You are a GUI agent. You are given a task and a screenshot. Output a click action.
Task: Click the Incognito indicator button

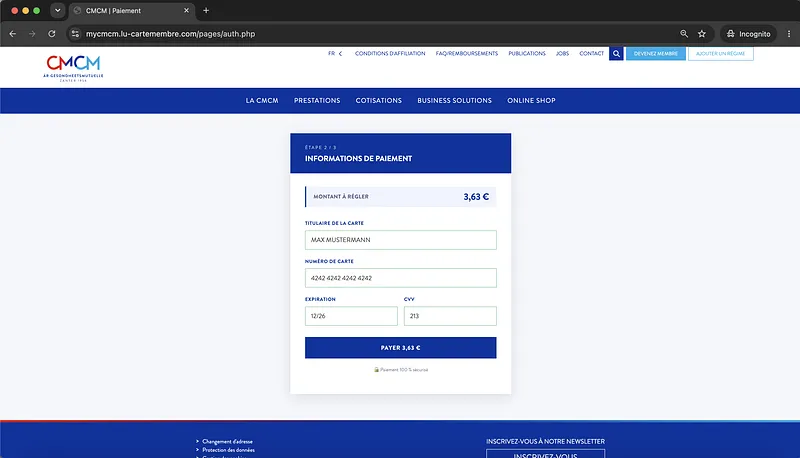click(748, 34)
